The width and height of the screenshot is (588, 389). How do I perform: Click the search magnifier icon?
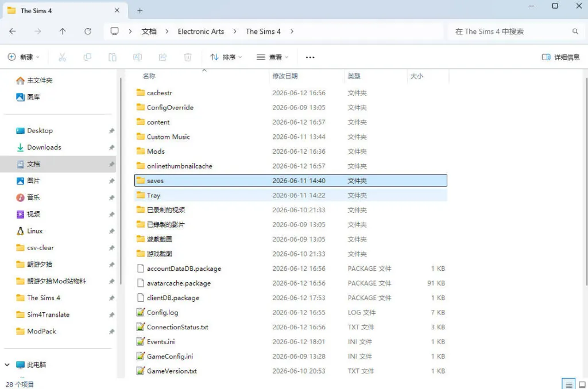[x=575, y=32]
